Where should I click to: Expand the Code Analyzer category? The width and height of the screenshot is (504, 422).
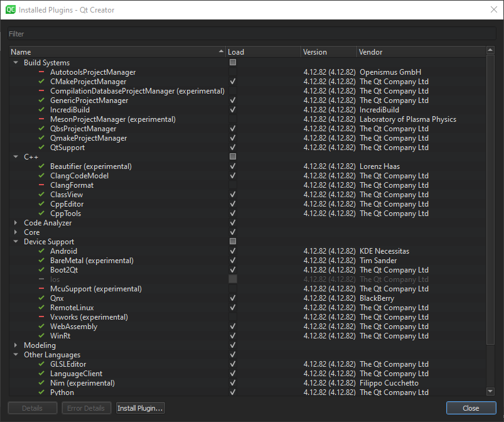pos(15,223)
